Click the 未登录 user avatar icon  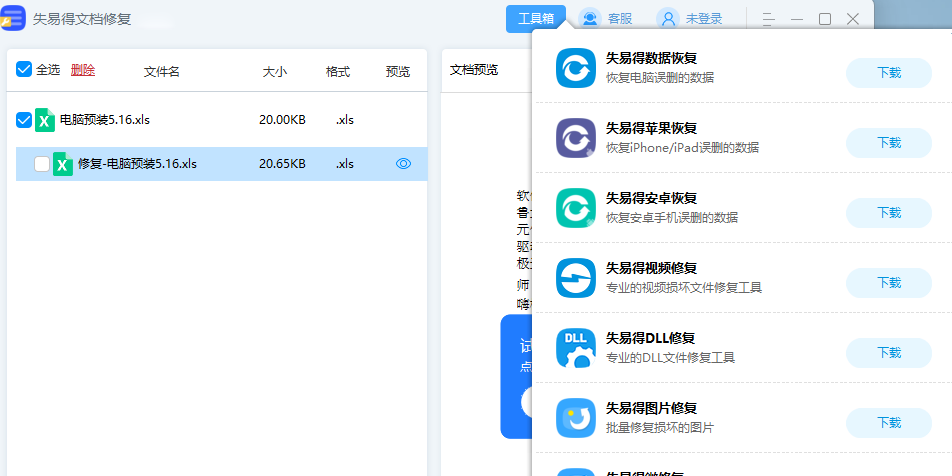point(668,19)
